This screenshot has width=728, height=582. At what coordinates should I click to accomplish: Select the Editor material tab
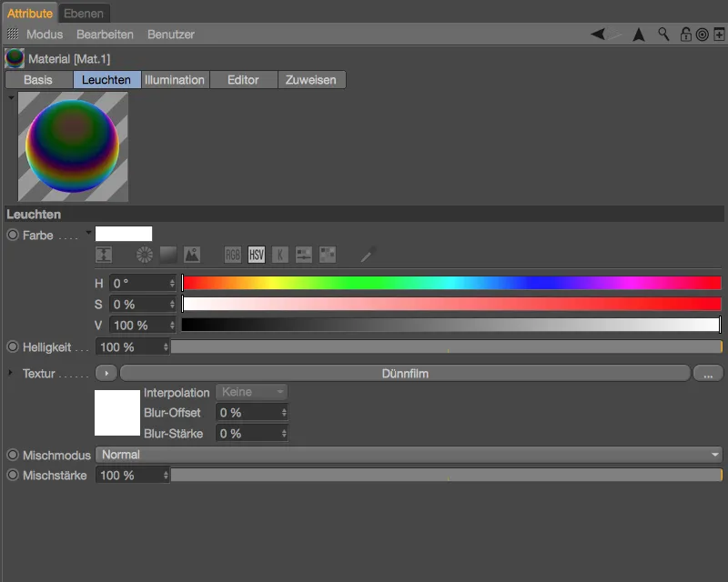click(x=243, y=80)
